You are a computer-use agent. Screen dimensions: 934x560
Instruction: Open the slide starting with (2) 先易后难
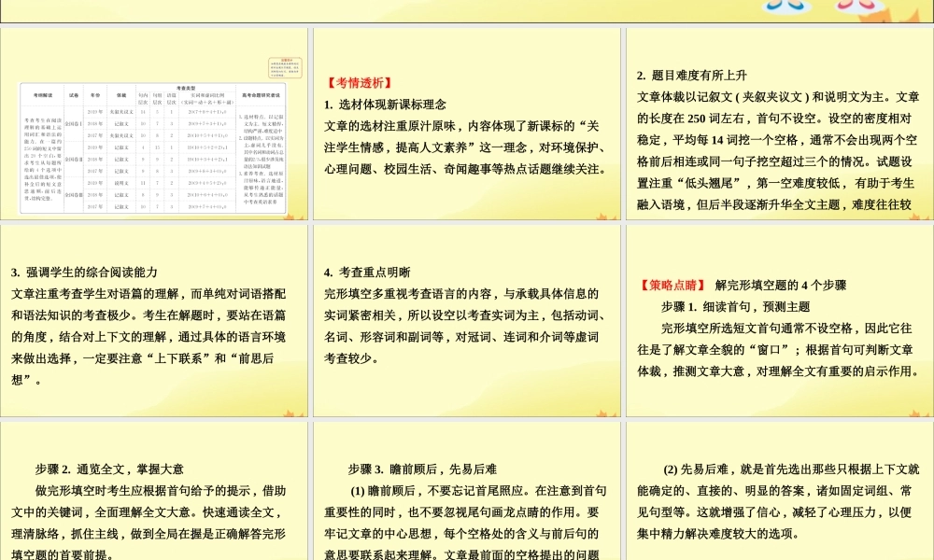pyautogui.click(x=780, y=491)
